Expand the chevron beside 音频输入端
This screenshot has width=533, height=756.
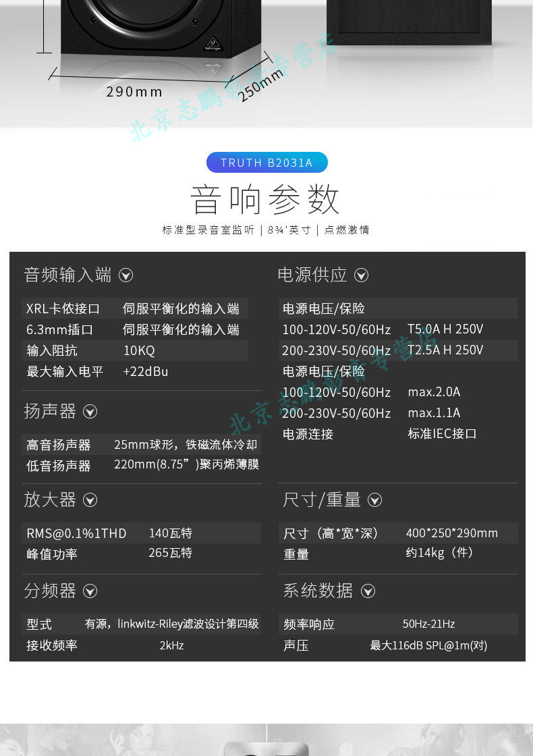(125, 275)
